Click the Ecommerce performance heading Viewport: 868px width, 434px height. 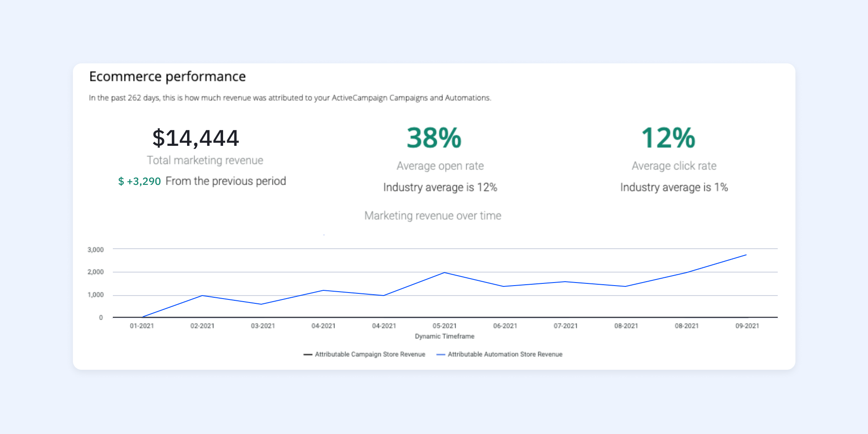pyautogui.click(x=168, y=77)
